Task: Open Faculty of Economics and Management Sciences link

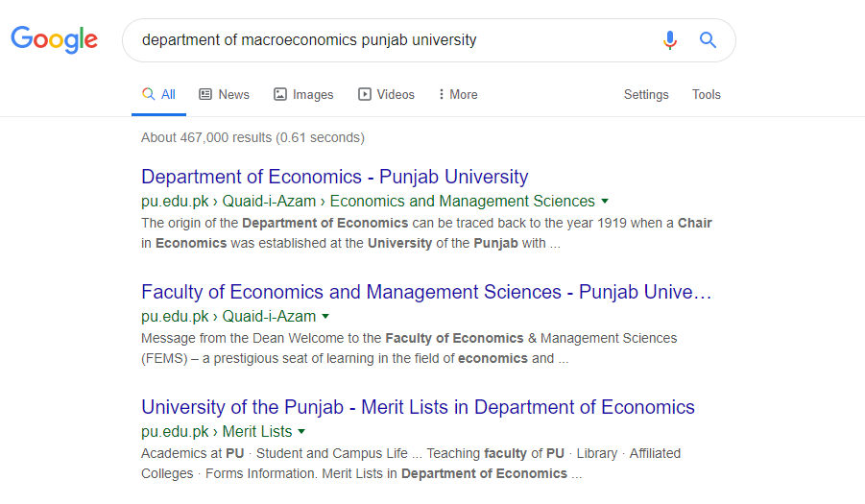Action: (x=426, y=292)
